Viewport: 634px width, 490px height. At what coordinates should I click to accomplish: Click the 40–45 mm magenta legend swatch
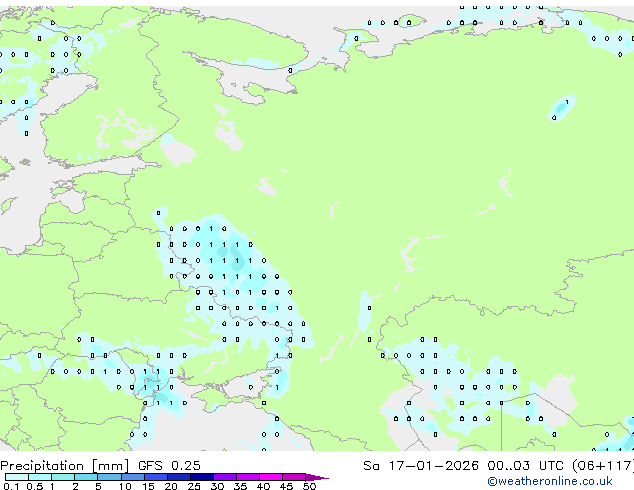tap(271, 477)
